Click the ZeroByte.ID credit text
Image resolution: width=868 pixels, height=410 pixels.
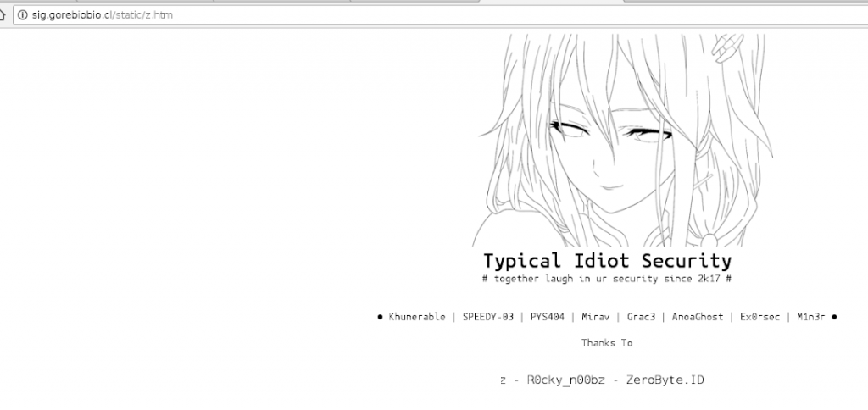665,380
